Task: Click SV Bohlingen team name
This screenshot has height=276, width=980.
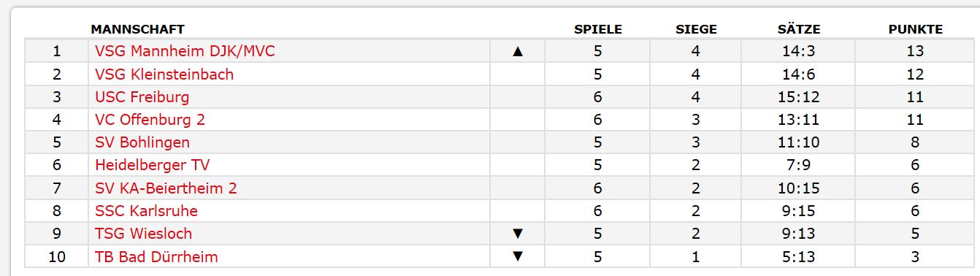Action: click(x=142, y=142)
